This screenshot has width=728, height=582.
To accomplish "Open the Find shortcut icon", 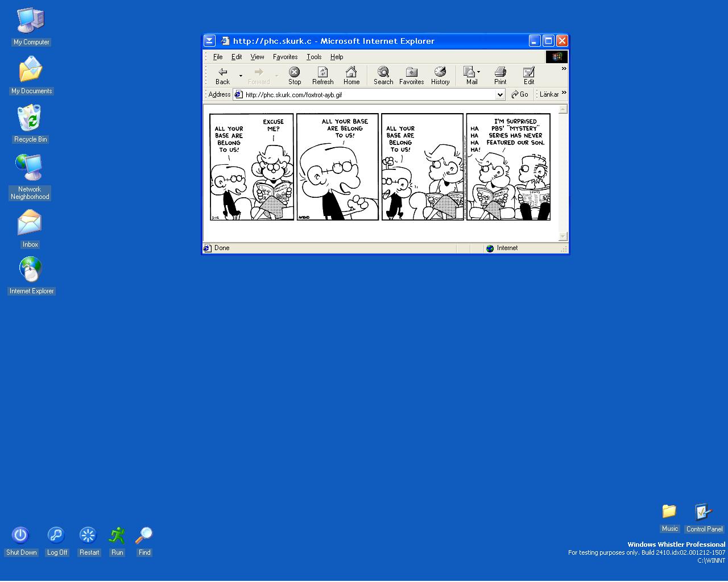I will pos(144,541).
